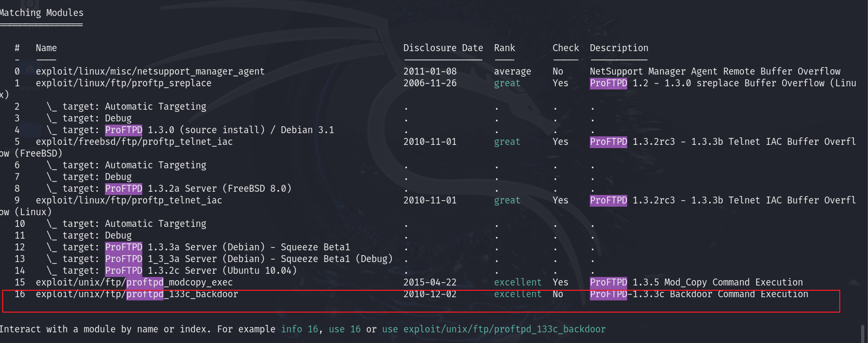Click the date 2010-12-02
Image resolution: width=868 pixels, height=343 pixels.
click(x=430, y=294)
